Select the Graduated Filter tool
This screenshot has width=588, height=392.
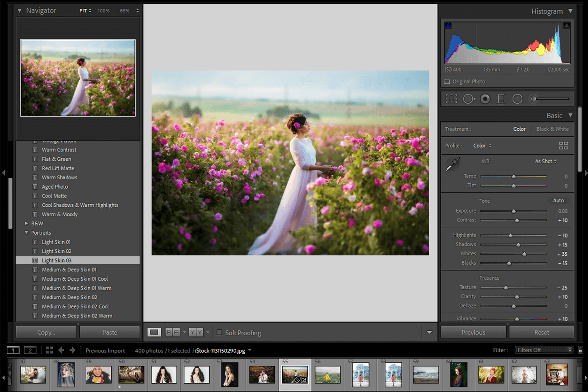pyautogui.click(x=501, y=99)
